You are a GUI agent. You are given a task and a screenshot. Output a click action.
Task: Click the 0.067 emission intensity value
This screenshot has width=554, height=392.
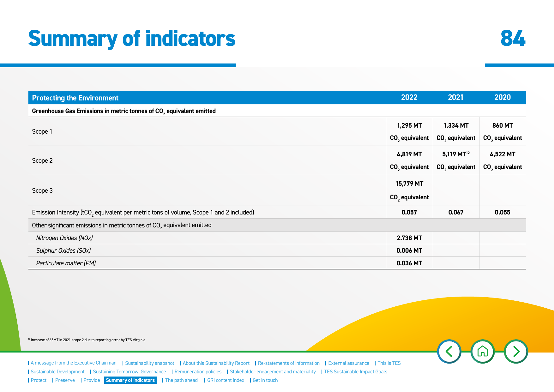click(456, 212)
